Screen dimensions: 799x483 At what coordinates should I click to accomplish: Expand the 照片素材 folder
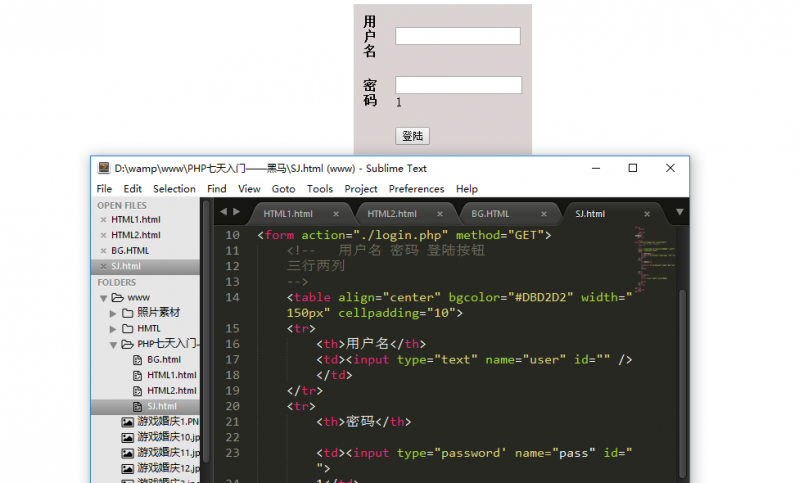click(113, 313)
